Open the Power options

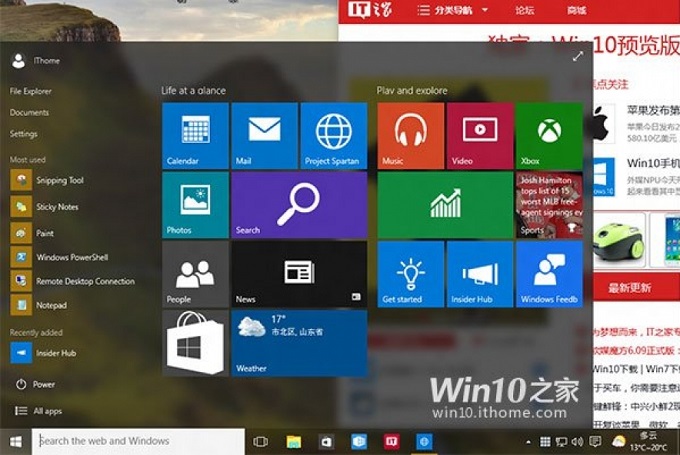pos(36,384)
